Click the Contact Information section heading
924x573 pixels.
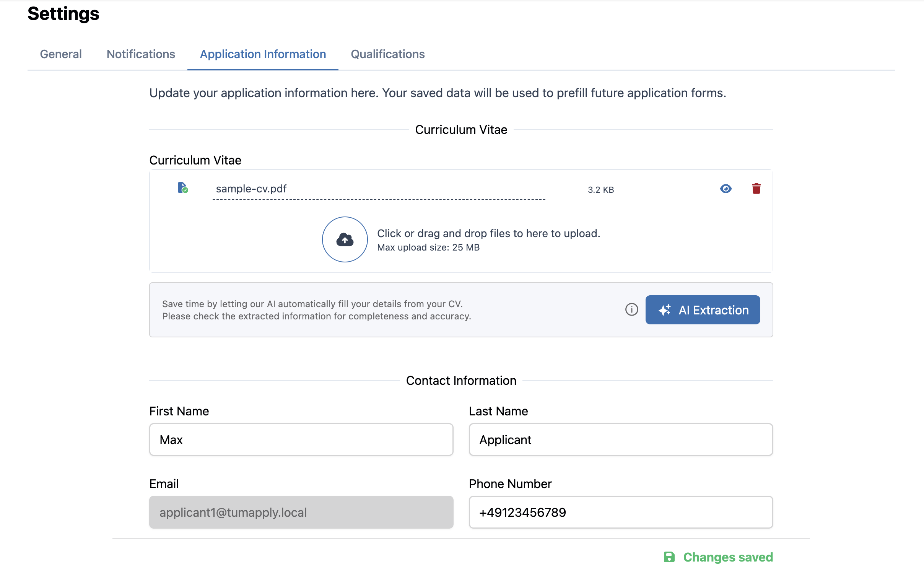pyautogui.click(x=461, y=381)
